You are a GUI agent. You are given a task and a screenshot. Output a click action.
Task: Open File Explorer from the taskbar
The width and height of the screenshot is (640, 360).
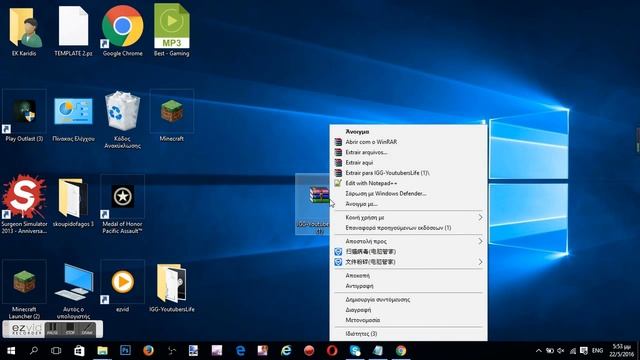[102, 351]
